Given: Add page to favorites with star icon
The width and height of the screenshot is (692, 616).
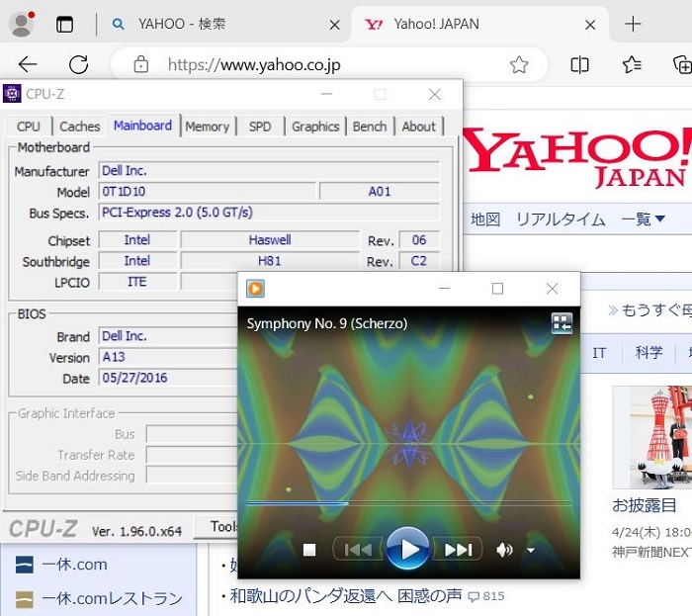Looking at the screenshot, I should point(519,65).
